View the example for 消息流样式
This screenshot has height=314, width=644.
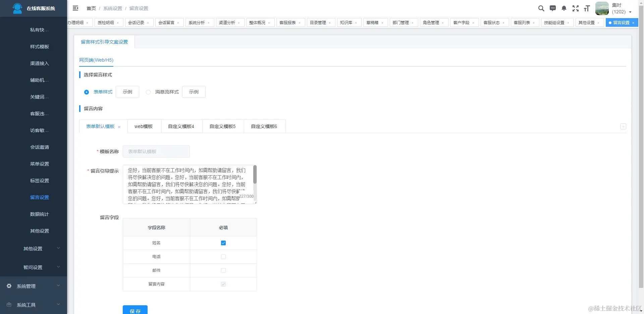point(194,92)
